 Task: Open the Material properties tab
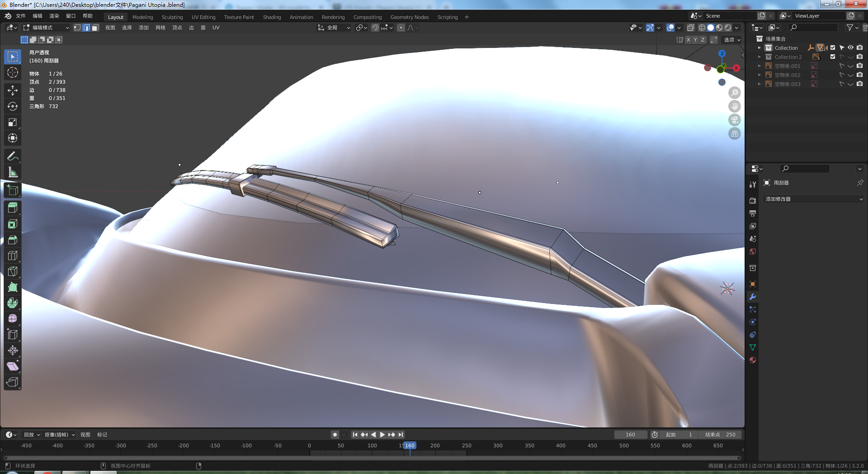(x=753, y=360)
